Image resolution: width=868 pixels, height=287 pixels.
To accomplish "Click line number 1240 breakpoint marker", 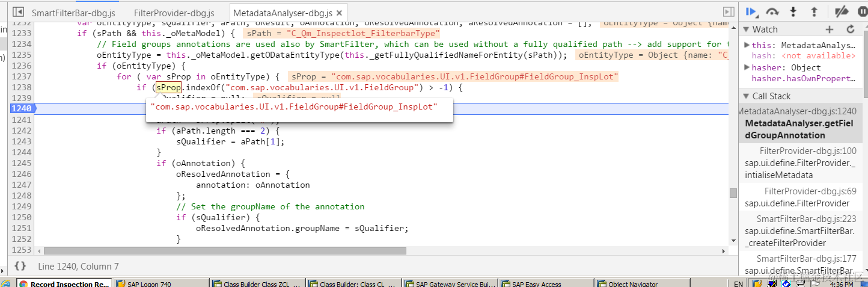I will tap(22, 108).
